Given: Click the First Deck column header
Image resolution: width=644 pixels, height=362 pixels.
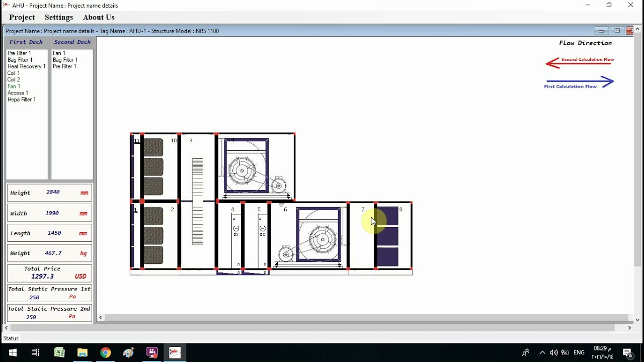Looking at the screenshot, I should tap(26, 42).
